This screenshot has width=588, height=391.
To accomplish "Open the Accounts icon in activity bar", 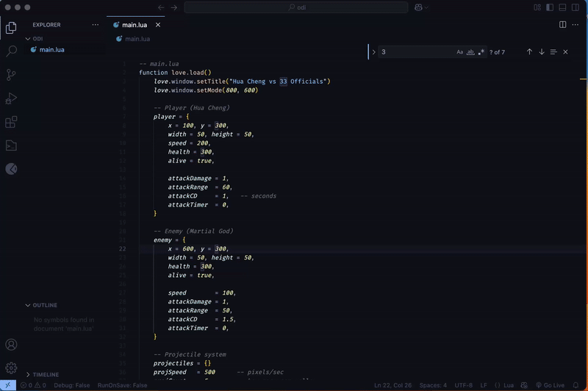I will coord(11,345).
